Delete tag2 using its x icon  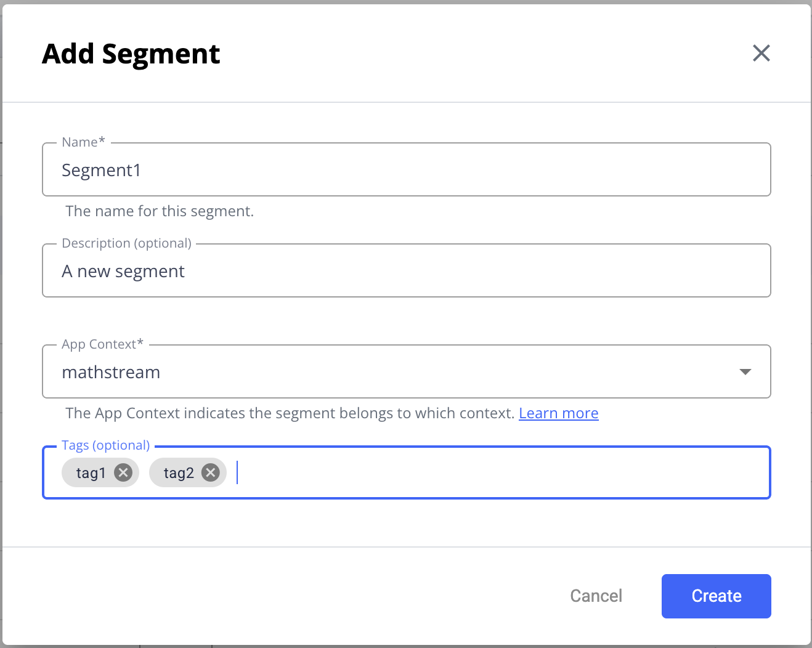click(211, 472)
